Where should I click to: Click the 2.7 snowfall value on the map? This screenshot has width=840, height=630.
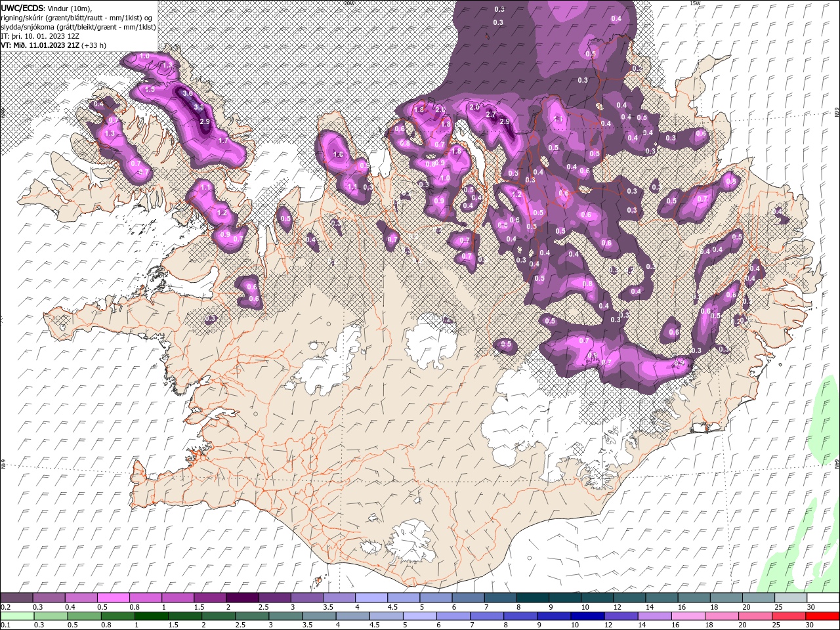[x=491, y=114]
